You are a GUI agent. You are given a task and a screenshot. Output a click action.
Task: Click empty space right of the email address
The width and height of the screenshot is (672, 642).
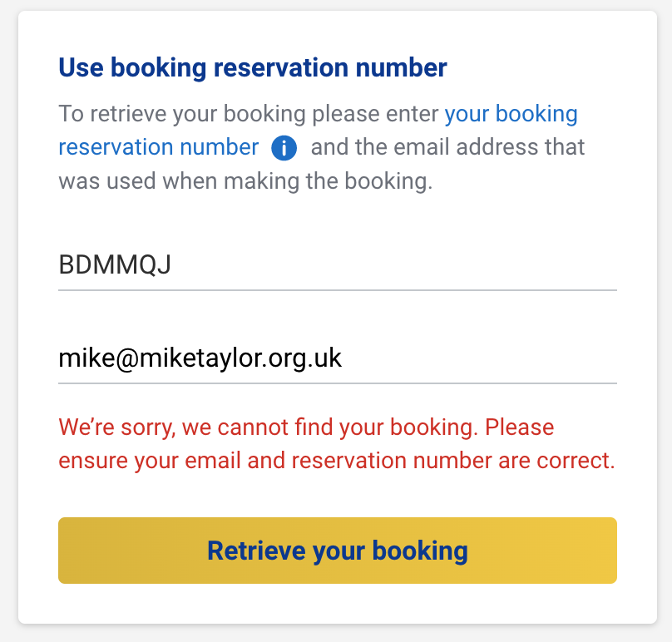pos(479,358)
